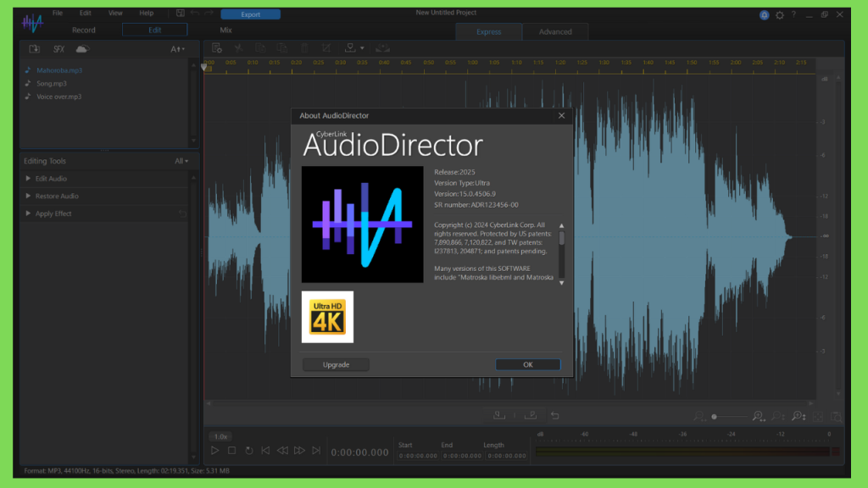This screenshot has height=488, width=868.
Task: Click the paste icon in the edit toolbar
Action: (x=282, y=48)
